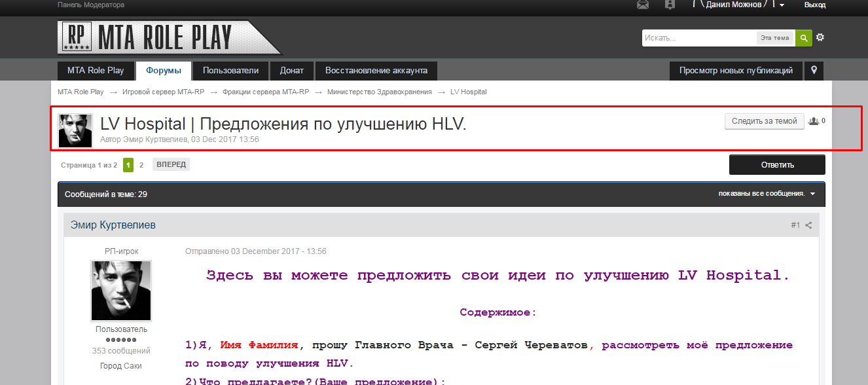
Task: Click the Город Саки text
Action: point(121,366)
